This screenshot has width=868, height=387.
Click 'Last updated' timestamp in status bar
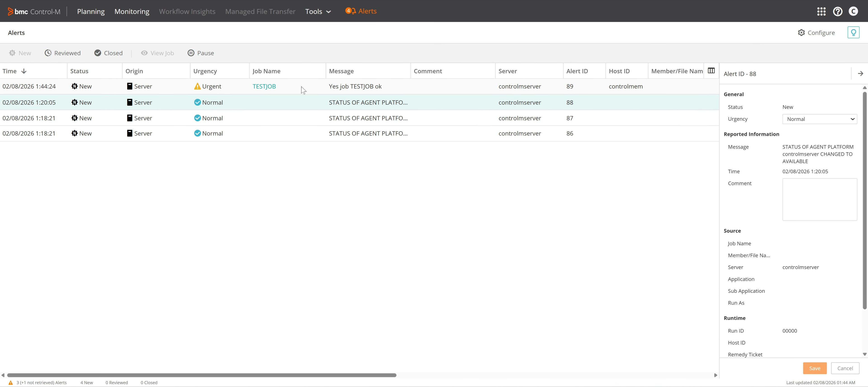[x=821, y=383]
